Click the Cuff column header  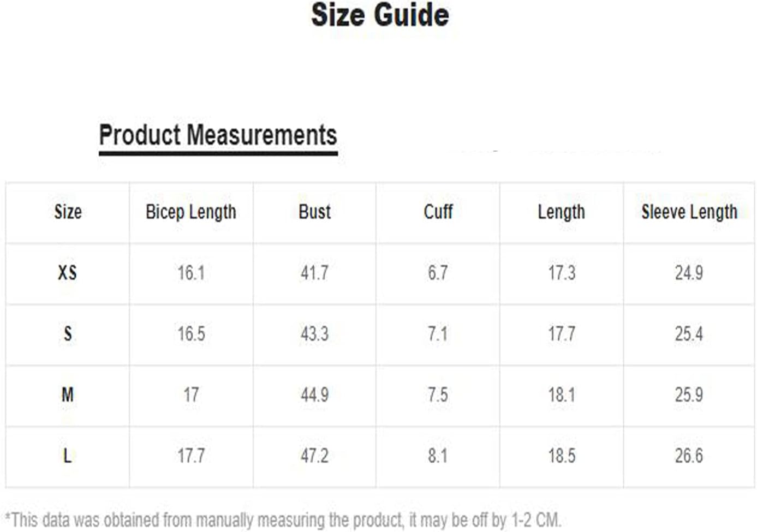pos(438,212)
